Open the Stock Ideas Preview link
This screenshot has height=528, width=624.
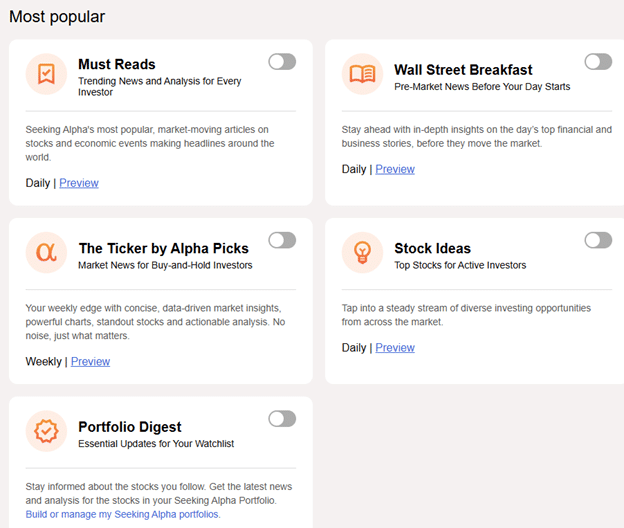coord(395,347)
